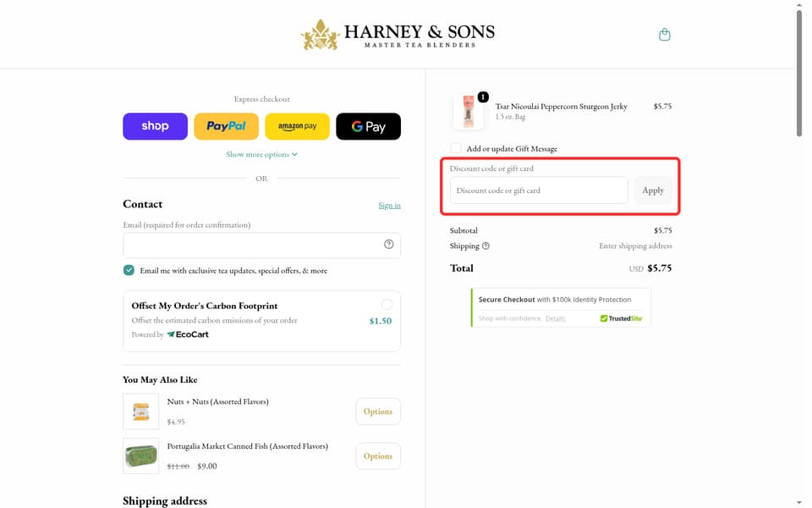
Task: Click the '1.5 oz. Bag' variant text
Action: 510,117
